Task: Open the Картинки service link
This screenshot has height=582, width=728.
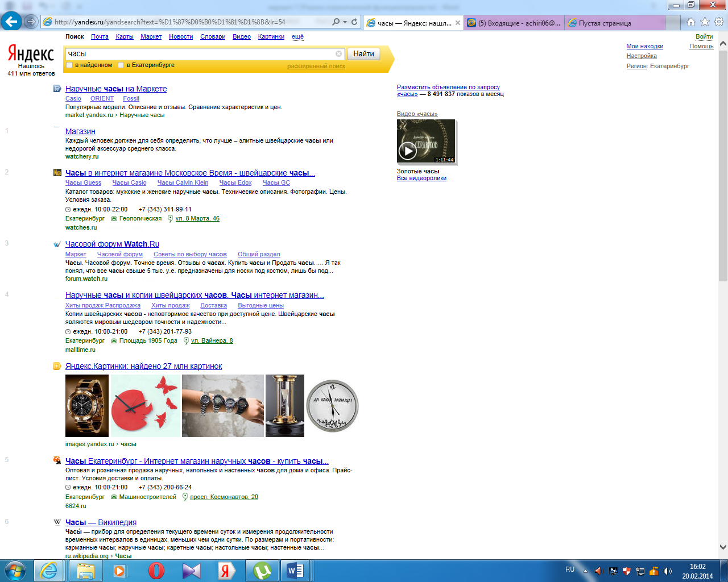Action: [271, 36]
